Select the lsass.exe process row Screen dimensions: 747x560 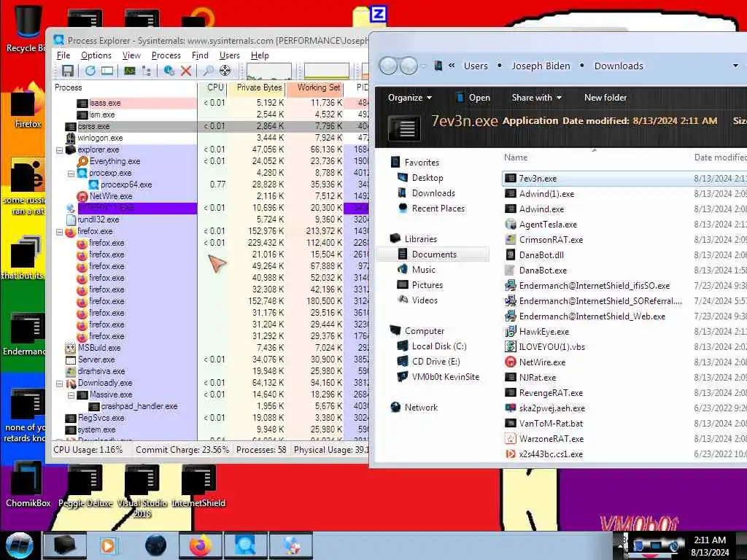click(x=212, y=103)
